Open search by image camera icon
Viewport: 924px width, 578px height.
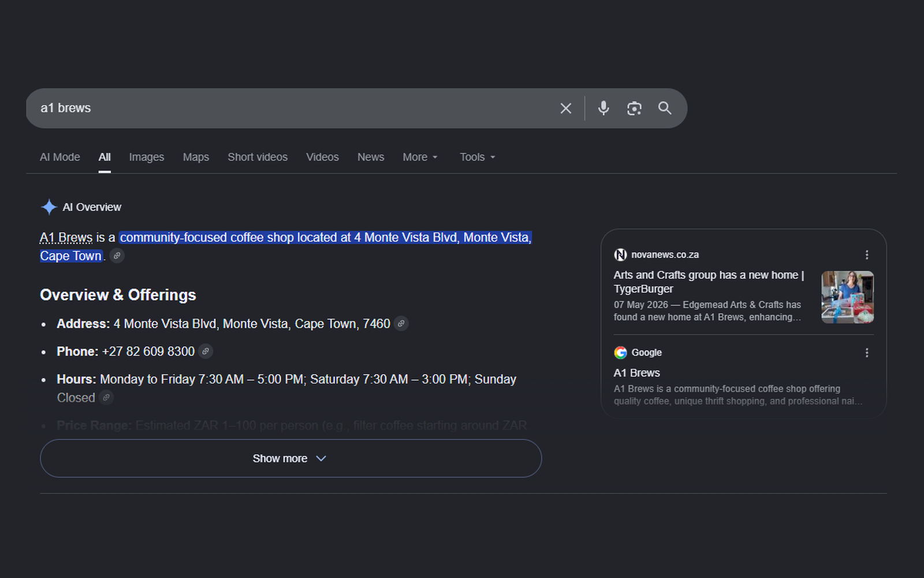pos(634,108)
